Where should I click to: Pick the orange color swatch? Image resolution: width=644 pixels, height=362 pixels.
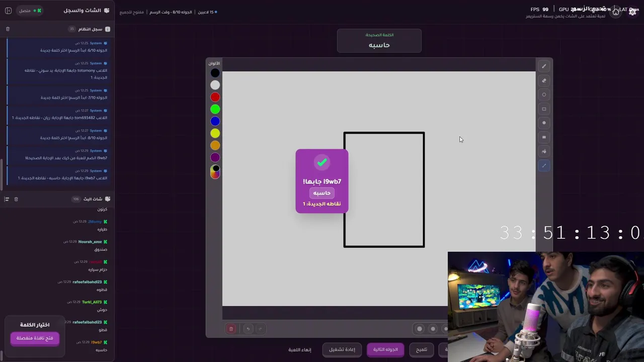pos(215,145)
